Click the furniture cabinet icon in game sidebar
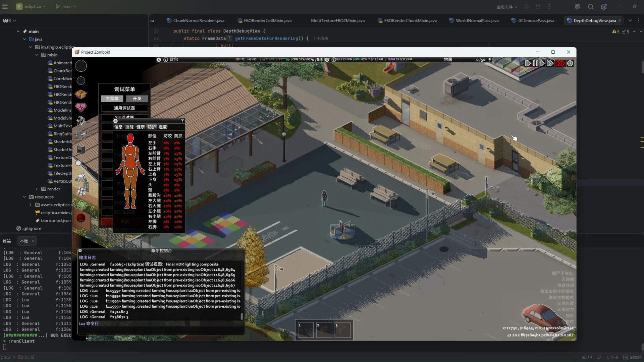Screen dimensions: 644x362 pyautogui.click(x=81, y=149)
